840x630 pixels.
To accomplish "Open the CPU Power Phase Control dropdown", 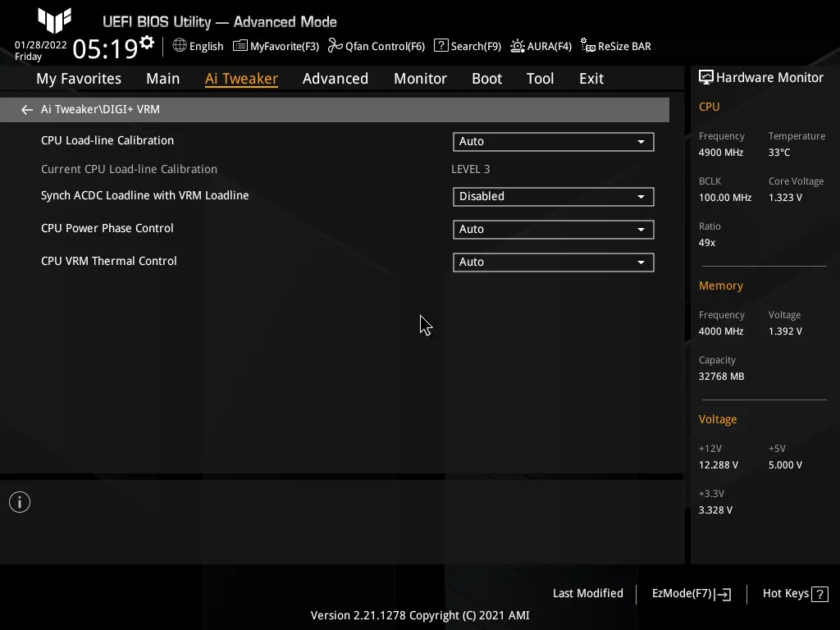I will (554, 230).
